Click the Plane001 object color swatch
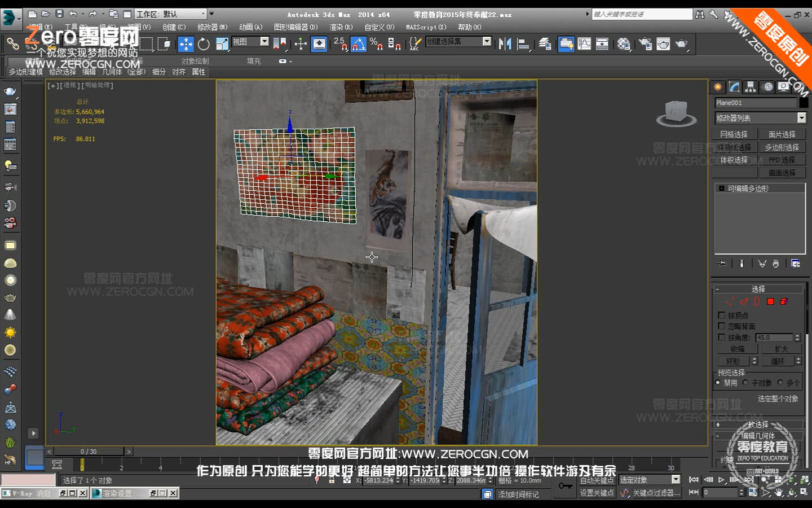This screenshot has height=508, width=812. click(804, 103)
